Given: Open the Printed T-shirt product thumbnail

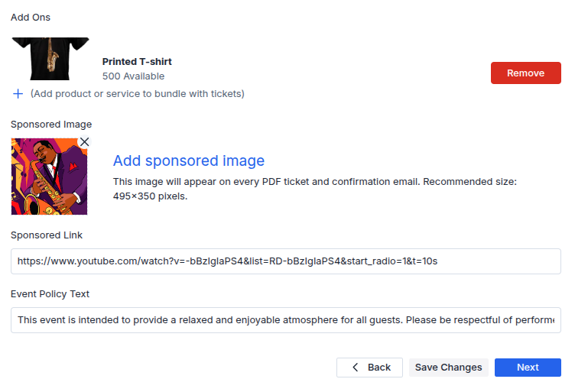Looking at the screenshot, I should coord(50,59).
